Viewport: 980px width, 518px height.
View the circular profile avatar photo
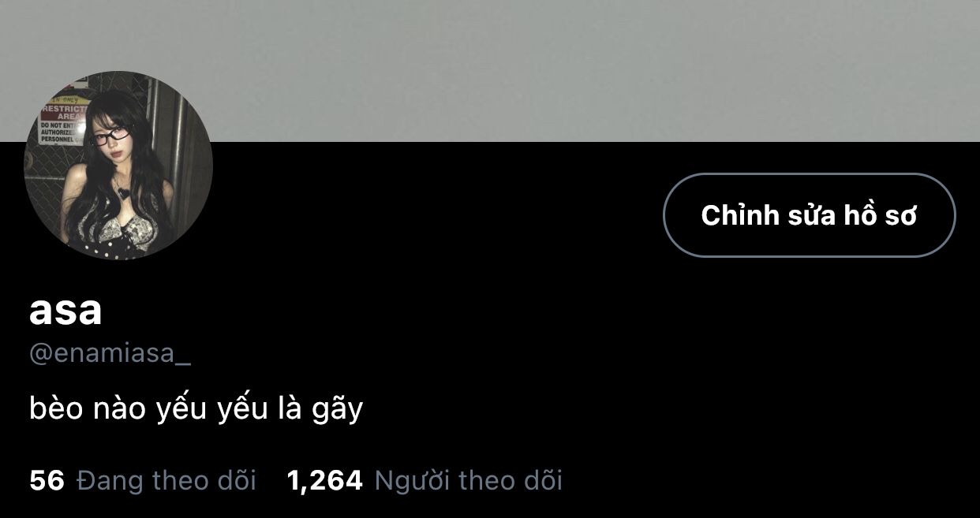(118, 166)
